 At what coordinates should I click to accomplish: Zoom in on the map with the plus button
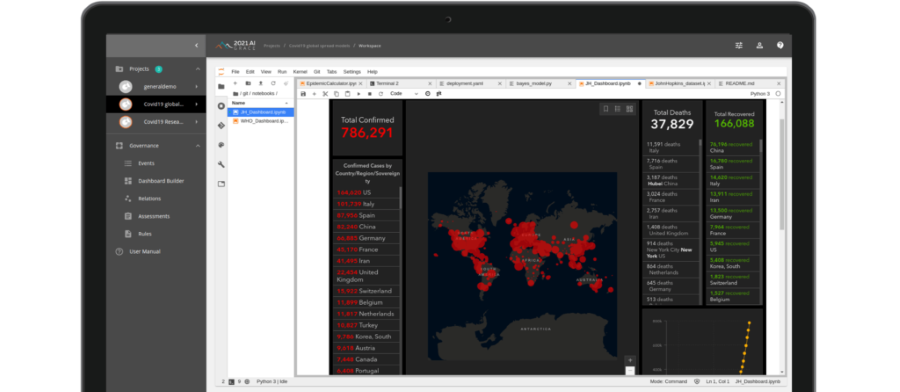(x=630, y=360)
